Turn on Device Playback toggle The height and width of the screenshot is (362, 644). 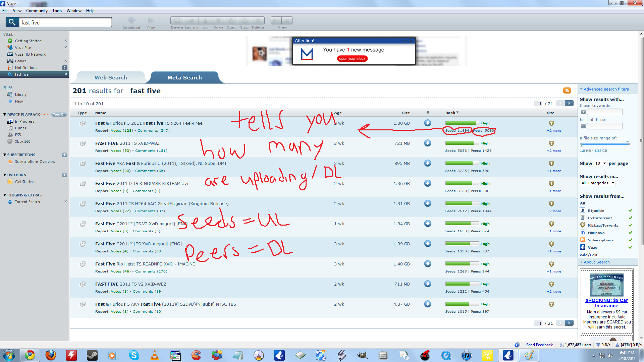59,115
